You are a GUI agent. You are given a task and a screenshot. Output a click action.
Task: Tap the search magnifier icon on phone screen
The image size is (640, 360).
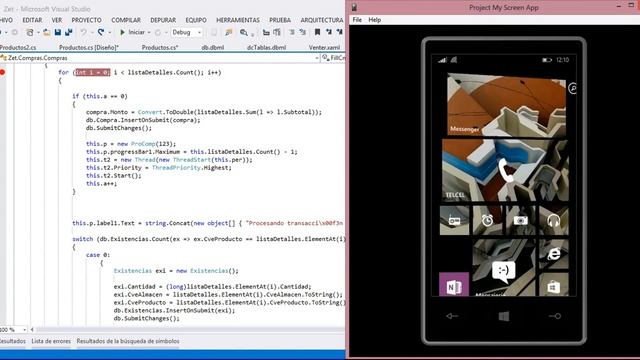pyautogui.click(x=573, y=88)
